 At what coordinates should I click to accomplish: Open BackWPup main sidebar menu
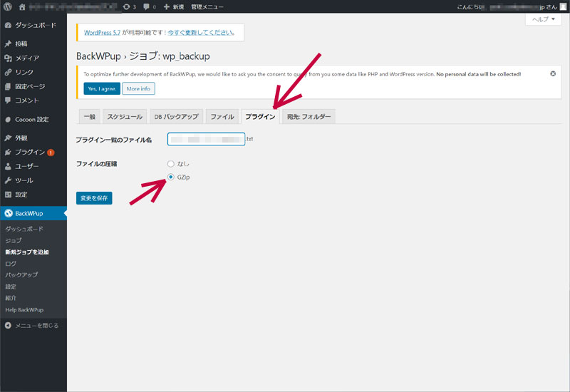[x=33, y=213]
